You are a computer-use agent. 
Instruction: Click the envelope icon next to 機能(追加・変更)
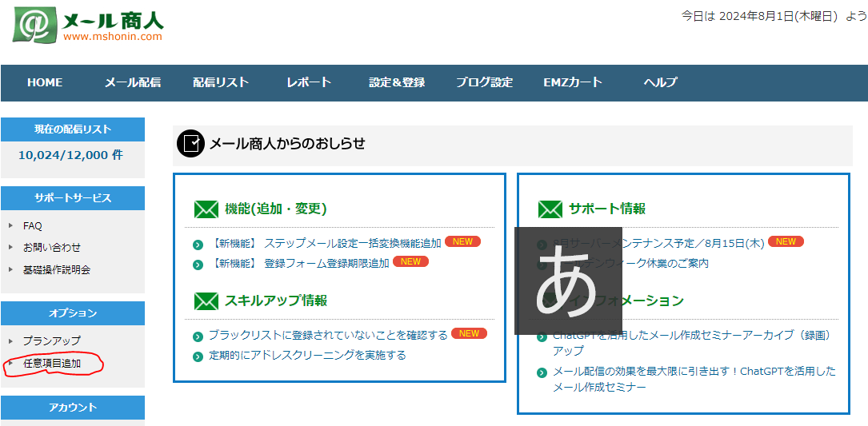[x=206, y=209]
